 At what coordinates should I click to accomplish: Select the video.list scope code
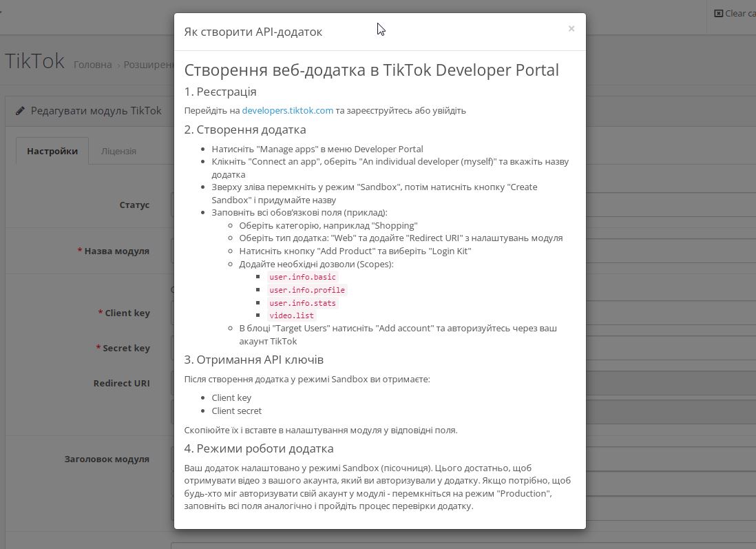(x=291, y=315)
